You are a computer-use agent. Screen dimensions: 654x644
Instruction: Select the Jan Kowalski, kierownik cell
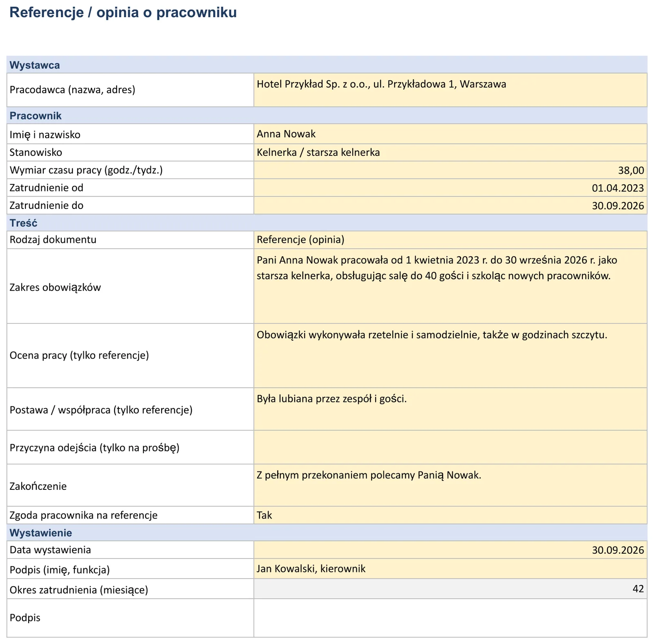[450, 569]
